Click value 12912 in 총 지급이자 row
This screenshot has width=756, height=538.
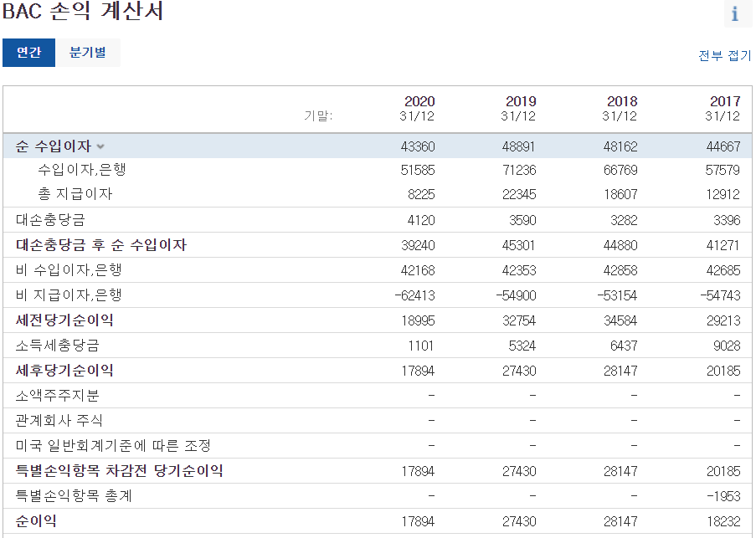[x=723, y=195]
